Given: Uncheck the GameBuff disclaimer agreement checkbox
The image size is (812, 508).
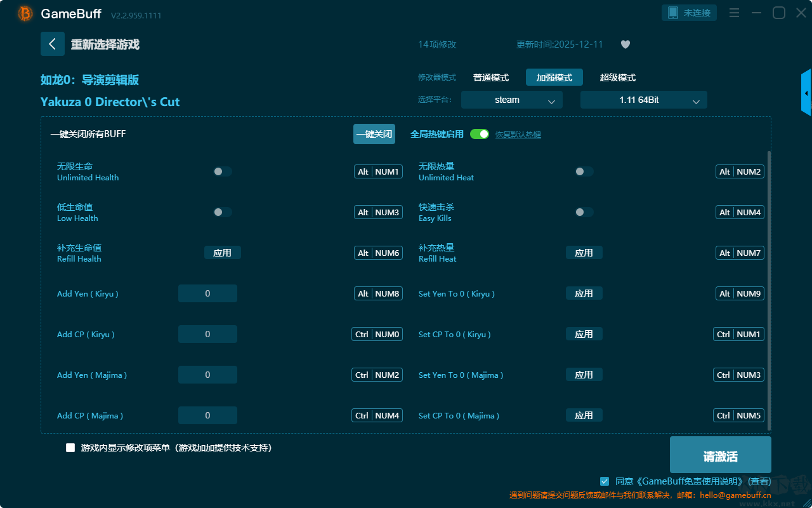Looking at the screenshot, I should pyautogui.click(x=605, y=481).
